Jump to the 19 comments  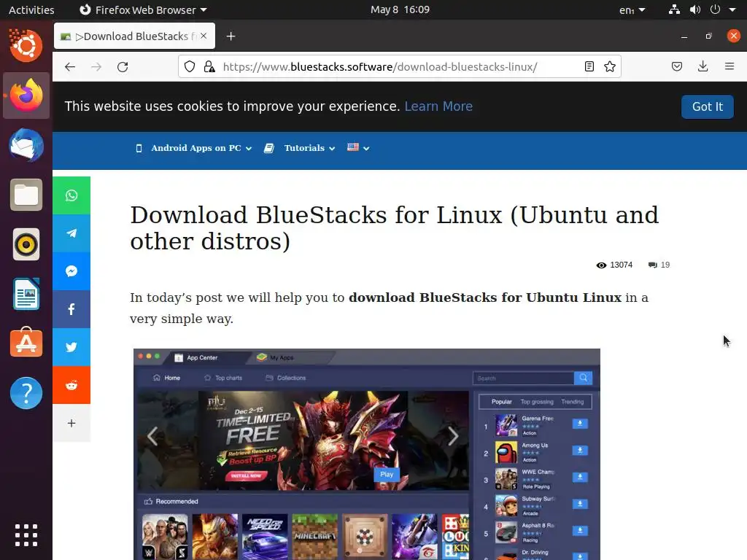pos(659,265)
